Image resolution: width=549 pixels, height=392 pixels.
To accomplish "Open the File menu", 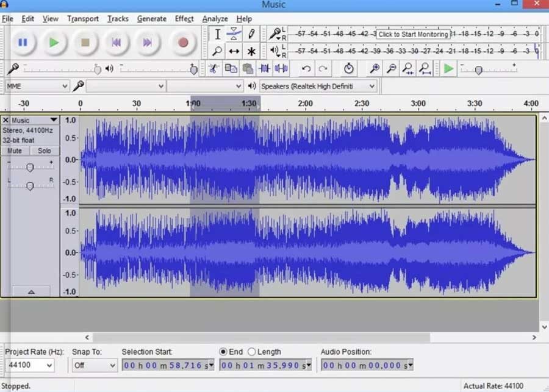I will (7, 19).
